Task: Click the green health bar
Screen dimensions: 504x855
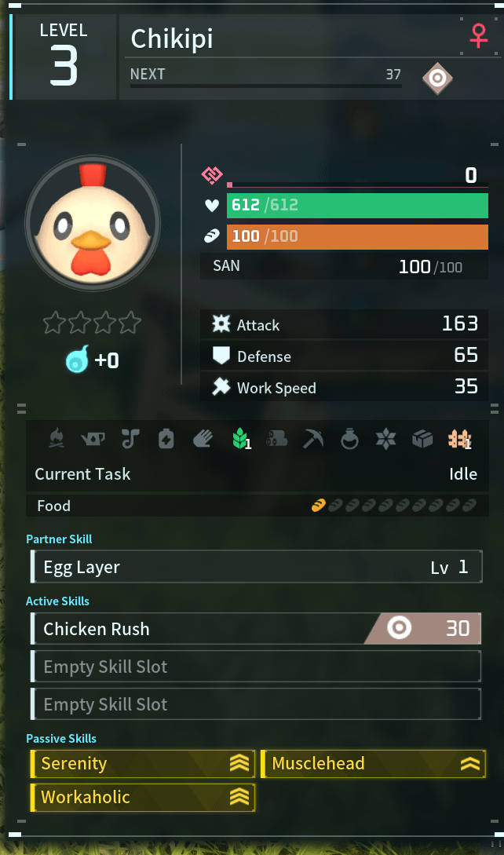Action: [357, 206]
